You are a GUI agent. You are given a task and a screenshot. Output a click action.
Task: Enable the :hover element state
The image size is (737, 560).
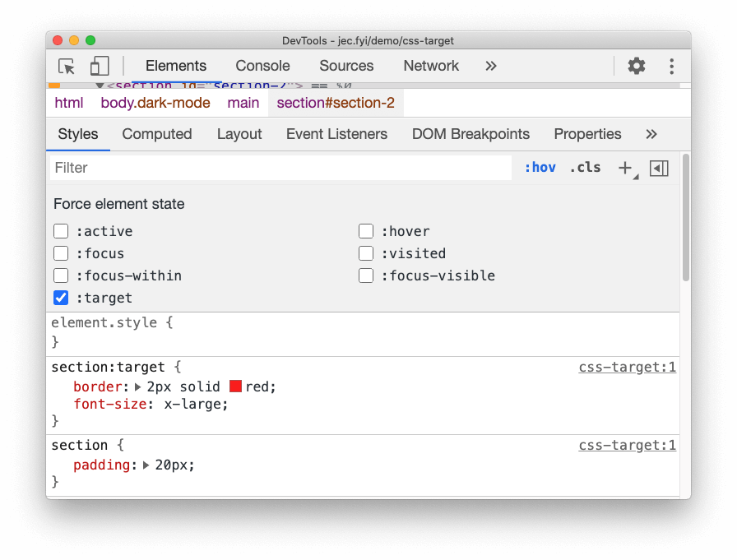click(x=366, y=231)
